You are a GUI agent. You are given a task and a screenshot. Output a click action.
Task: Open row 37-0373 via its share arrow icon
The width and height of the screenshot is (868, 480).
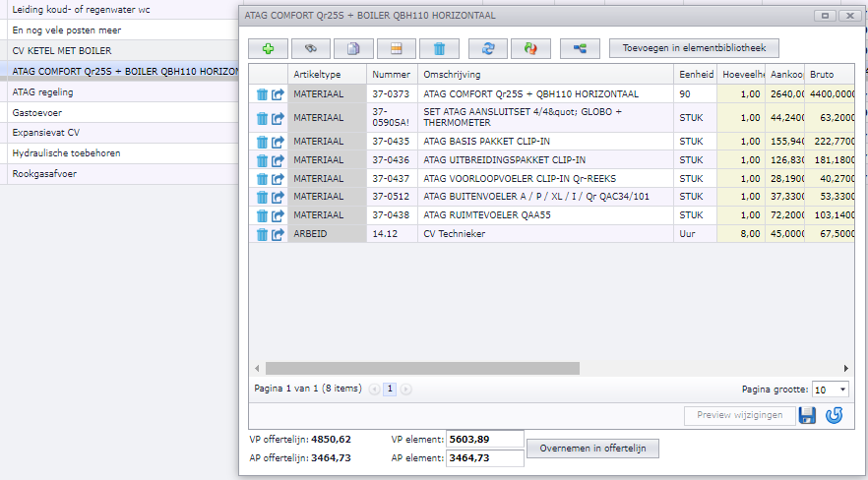278,94
